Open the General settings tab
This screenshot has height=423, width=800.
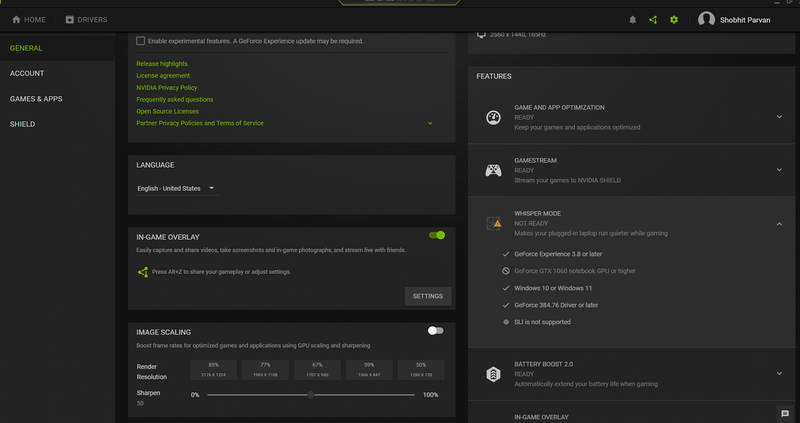pyautogui.click(x=58, y=48)
